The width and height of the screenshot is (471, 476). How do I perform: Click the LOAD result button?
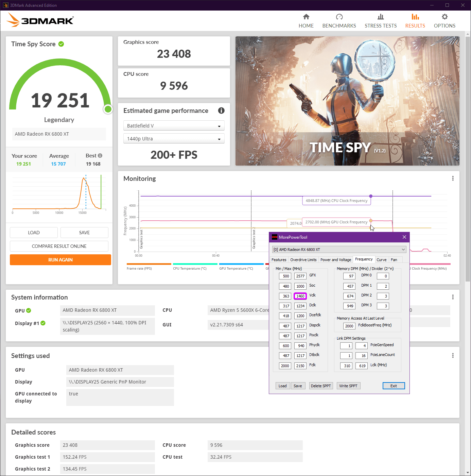pyautogui.click(x=34, y=233)
